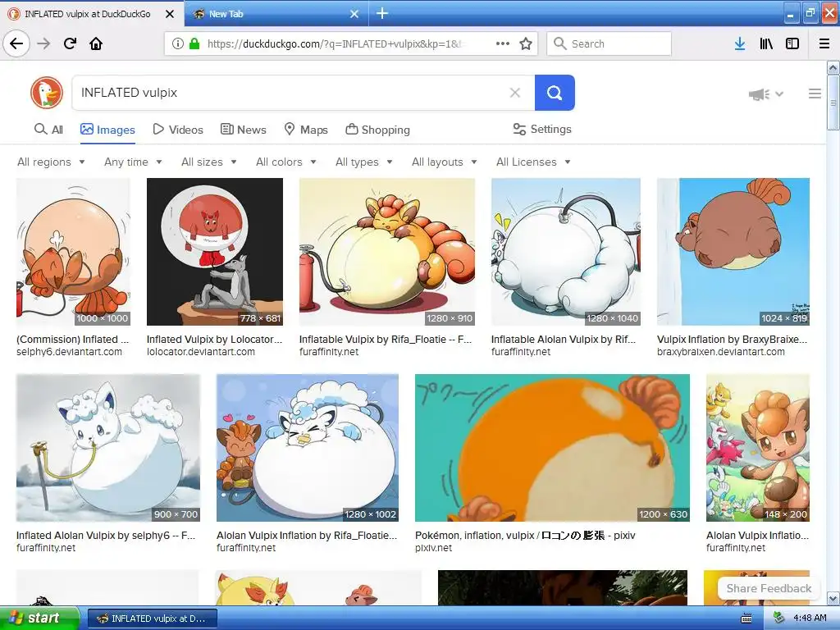Clear the search query with the X
Viewport: 840px width, 630px height.
pos(515,93)
